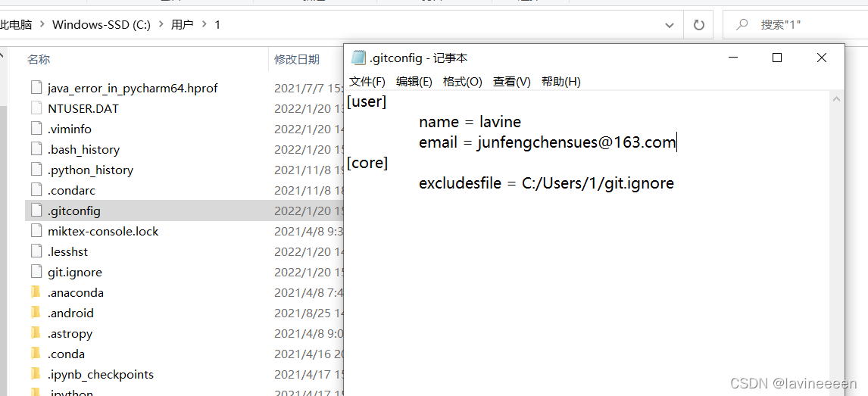Select the git.ignore file name
This screenshot has height=396, width=868.
[75, 273]
